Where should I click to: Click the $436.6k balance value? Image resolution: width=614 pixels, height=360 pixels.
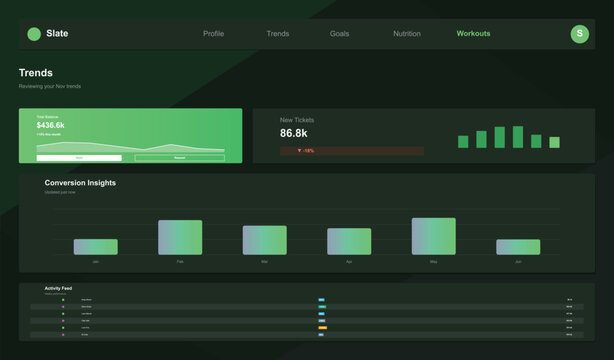click(51, 125)
